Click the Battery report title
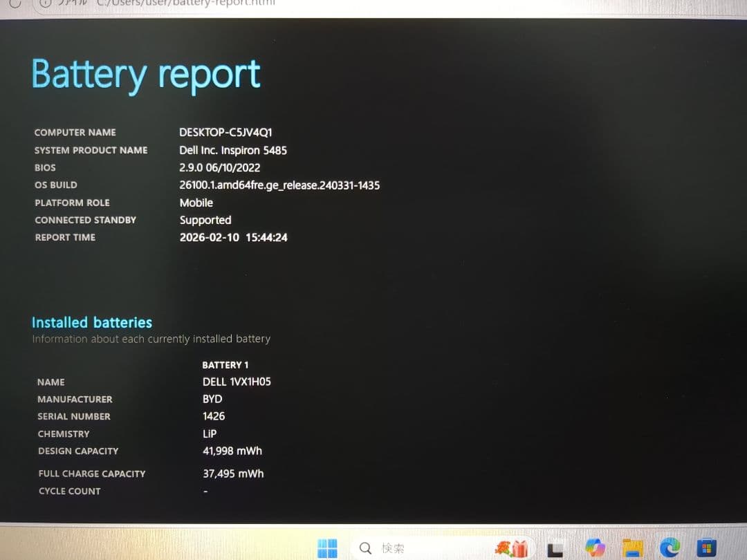 click(x=145, y=73)
